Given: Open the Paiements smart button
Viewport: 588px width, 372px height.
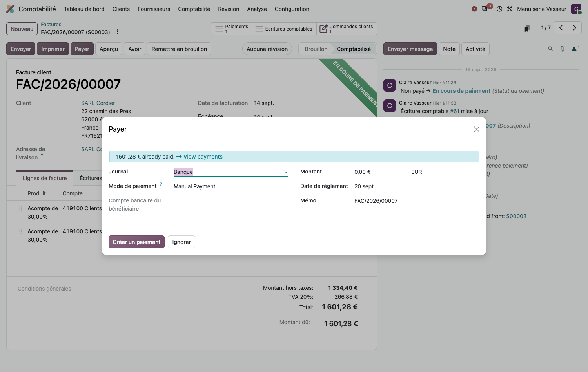Looking at the screenshot, I should point(232,29).
